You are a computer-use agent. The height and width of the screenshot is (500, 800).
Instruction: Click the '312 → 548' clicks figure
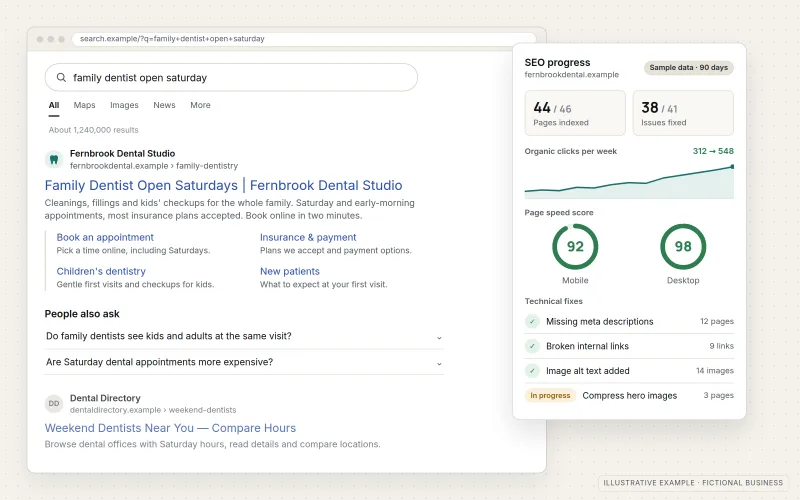click(x=713, y=151)
